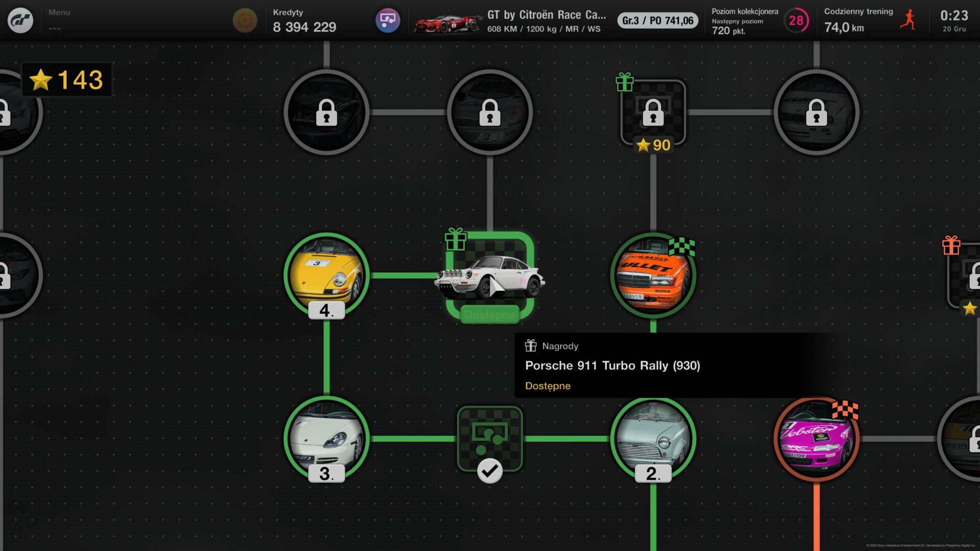This screenshot has width=980, height=551.
Task: Select the Mini Cooper node number 2
Action: 653,439
